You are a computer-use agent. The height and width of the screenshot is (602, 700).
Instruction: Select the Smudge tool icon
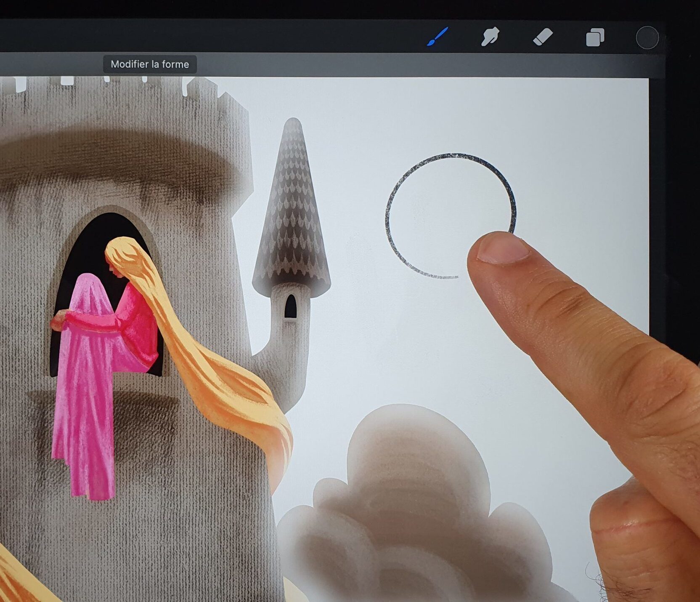coord(490,37)
